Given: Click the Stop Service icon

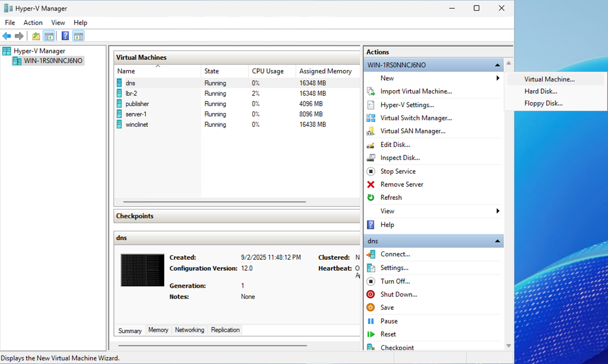Looking at the screenshot, I should [x=371, y=171].
